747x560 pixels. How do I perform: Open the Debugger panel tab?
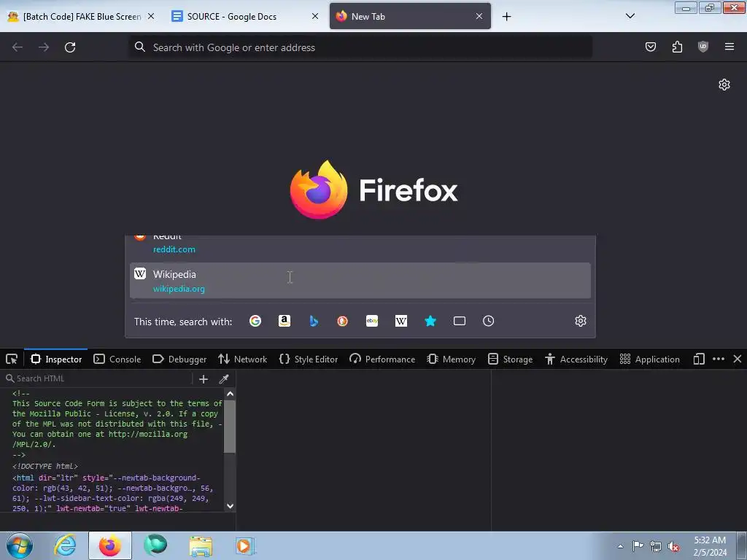pos(179,359)
